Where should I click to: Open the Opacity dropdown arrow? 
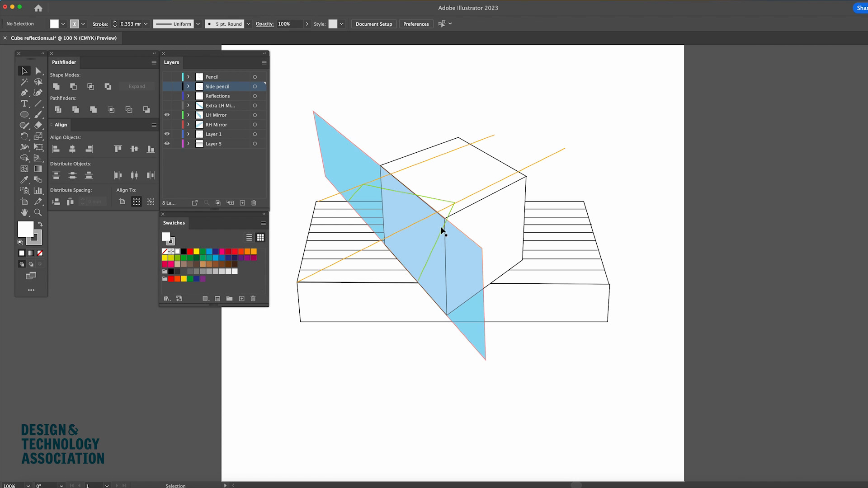(307, 24)
